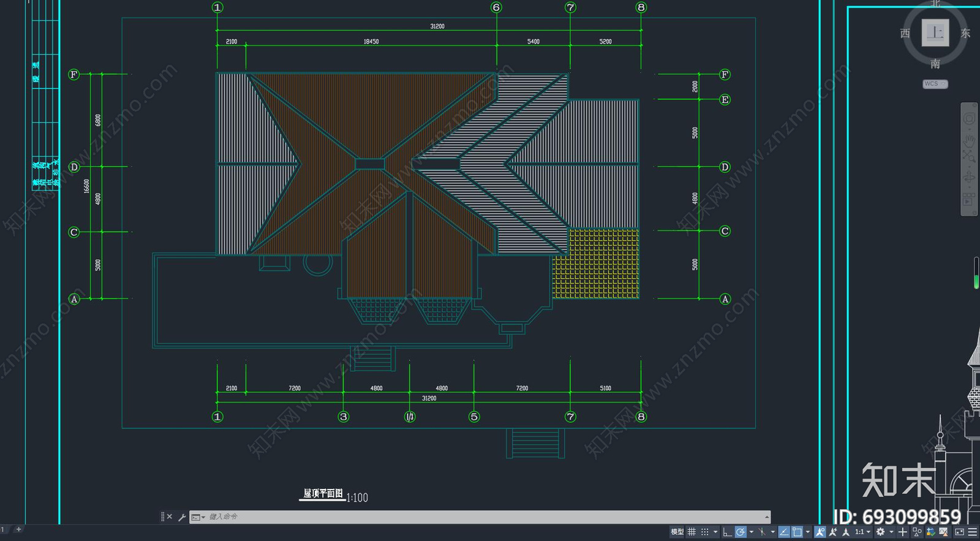Open status bar customization menu icon
This screenshot has height=541, width=980.
click(x=973, y=532)
